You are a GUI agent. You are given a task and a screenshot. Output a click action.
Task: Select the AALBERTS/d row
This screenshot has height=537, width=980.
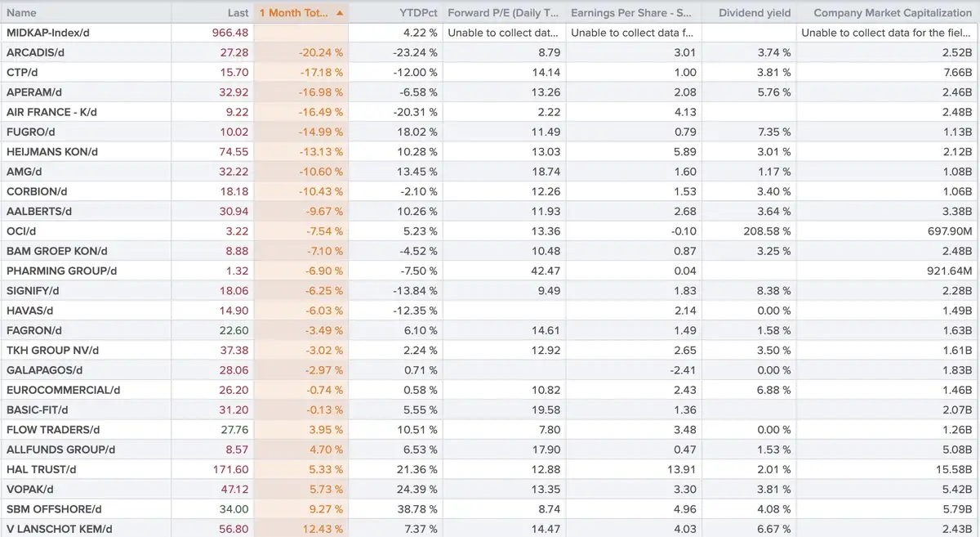click(x=490, y=210)
